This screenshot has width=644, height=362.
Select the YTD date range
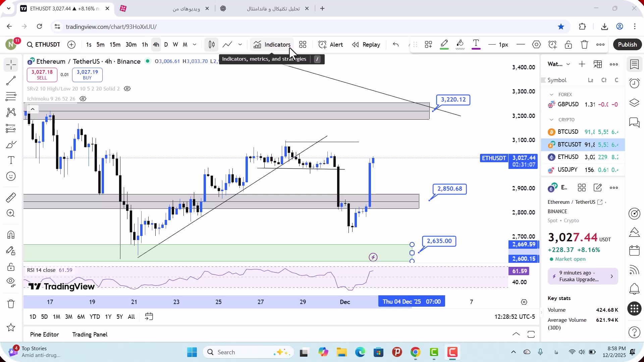95,317
